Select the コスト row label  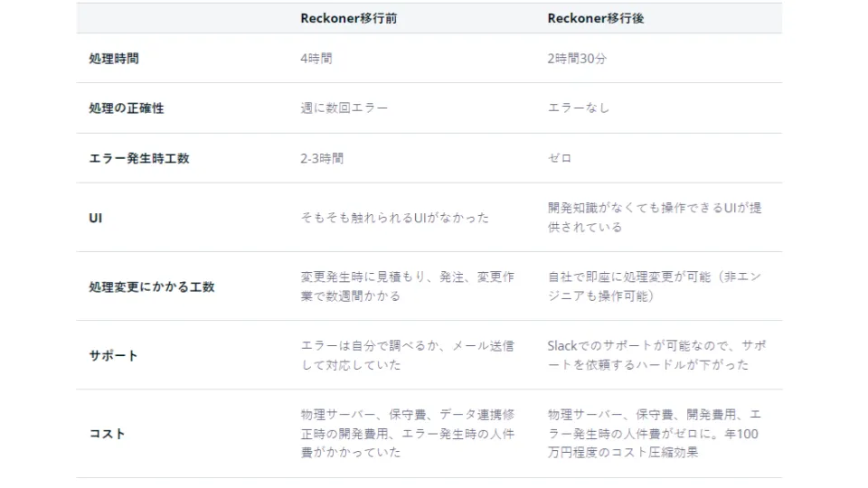click(x=108, y=434)
